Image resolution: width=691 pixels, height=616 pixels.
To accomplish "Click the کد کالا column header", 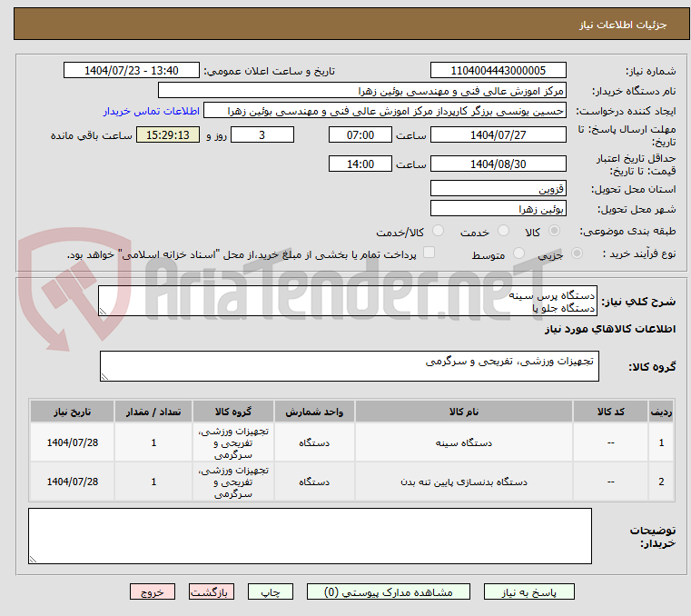I will click(610, 412).
